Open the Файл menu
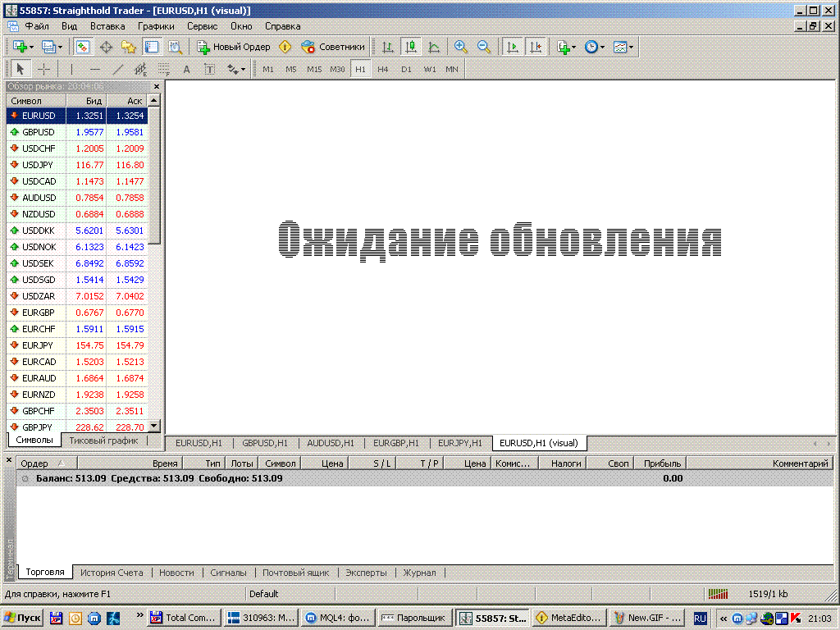The width and height of the screenshot is (840, 630). click(37, 26)
